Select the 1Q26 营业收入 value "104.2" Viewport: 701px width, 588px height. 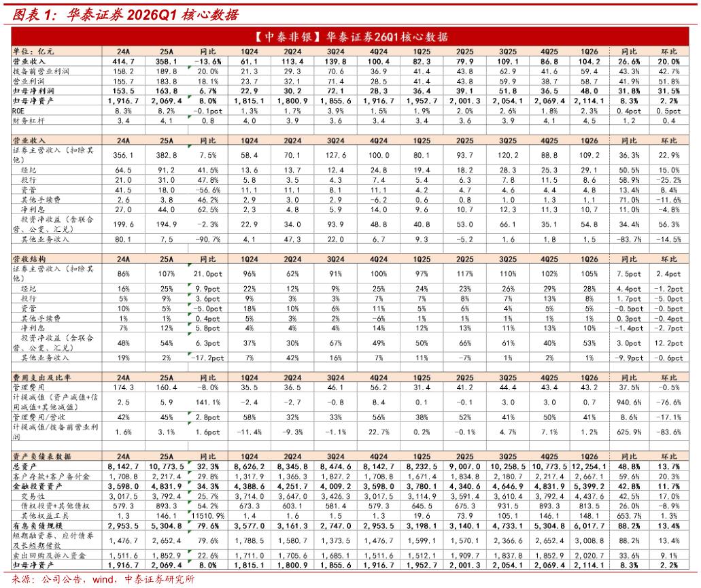click(x=589, y=62)
